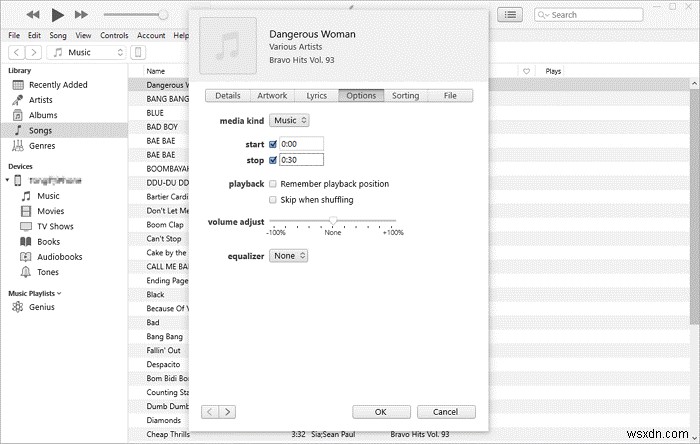
Task: Uncheck the start time checkbox
Action: pos(273,144)
